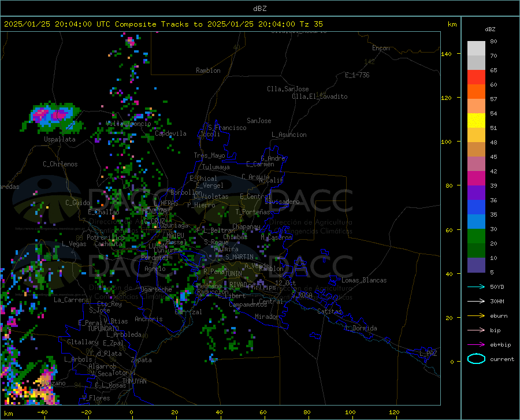
Task: Select the bright green 20-30 dBZ swatch
Action: (x=476, y=236)
